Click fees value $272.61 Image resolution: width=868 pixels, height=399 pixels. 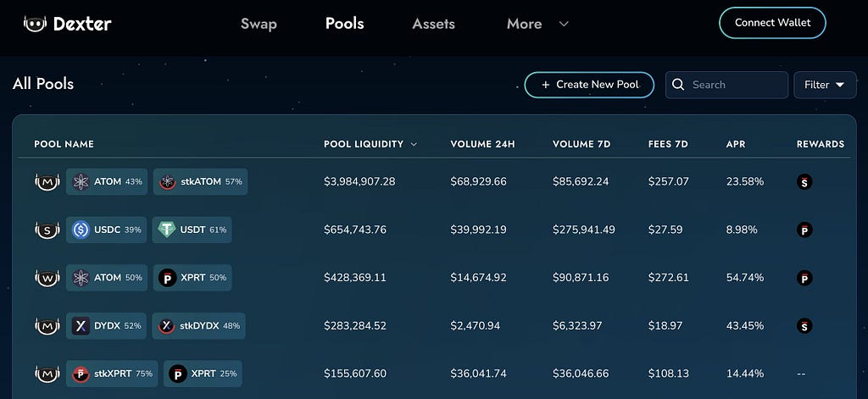coord(668,278)
